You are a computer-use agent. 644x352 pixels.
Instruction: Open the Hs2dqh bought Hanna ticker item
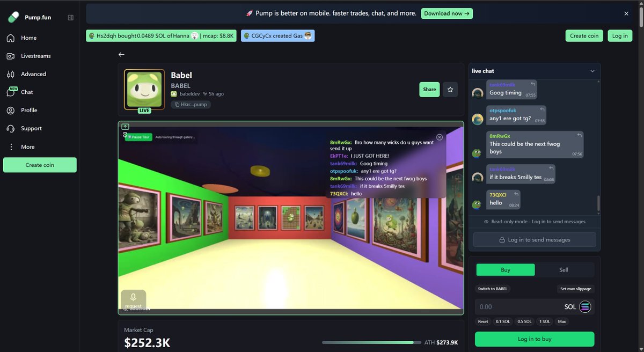click(x=161, y=36)
